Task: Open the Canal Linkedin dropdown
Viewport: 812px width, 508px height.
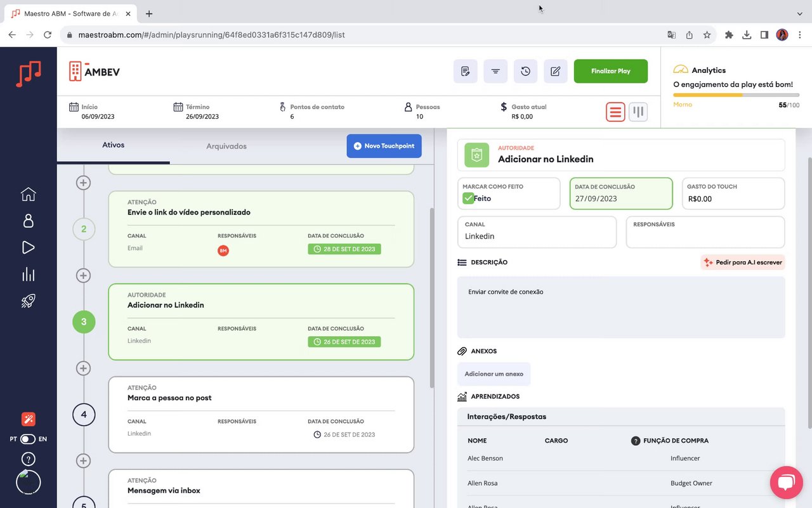Action: pos(537,232)
